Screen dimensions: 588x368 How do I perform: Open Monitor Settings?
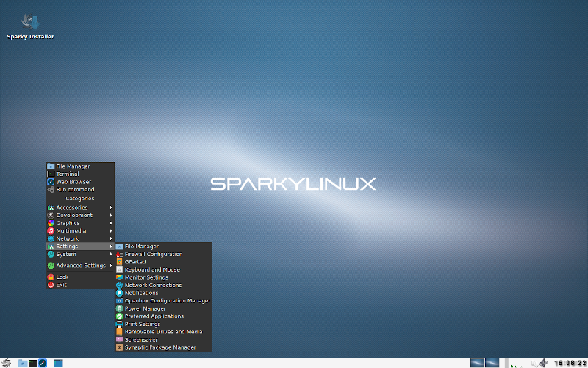point(163,277)
